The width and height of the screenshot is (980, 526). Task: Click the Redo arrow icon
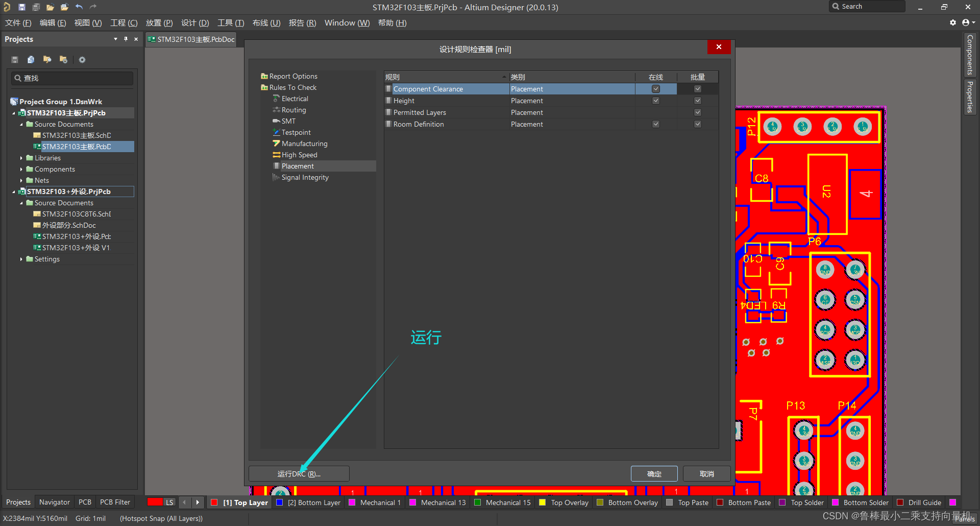(93, 7)
